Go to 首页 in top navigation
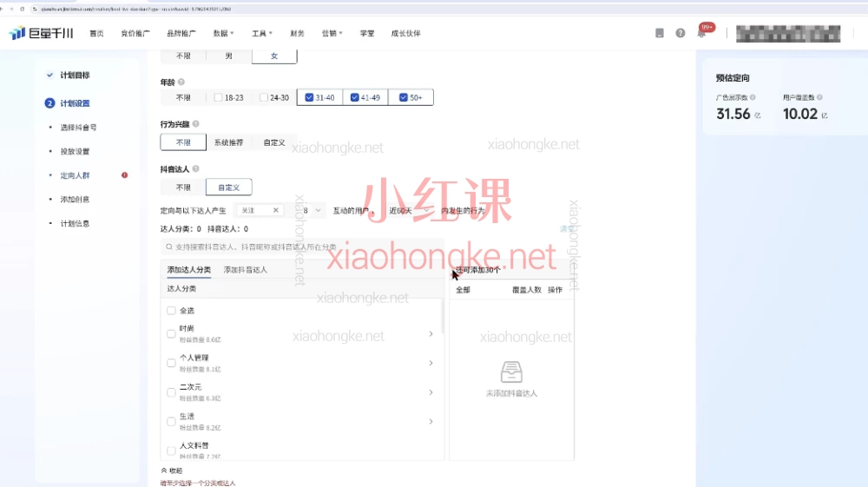868x487 pixels. (97, 33)
